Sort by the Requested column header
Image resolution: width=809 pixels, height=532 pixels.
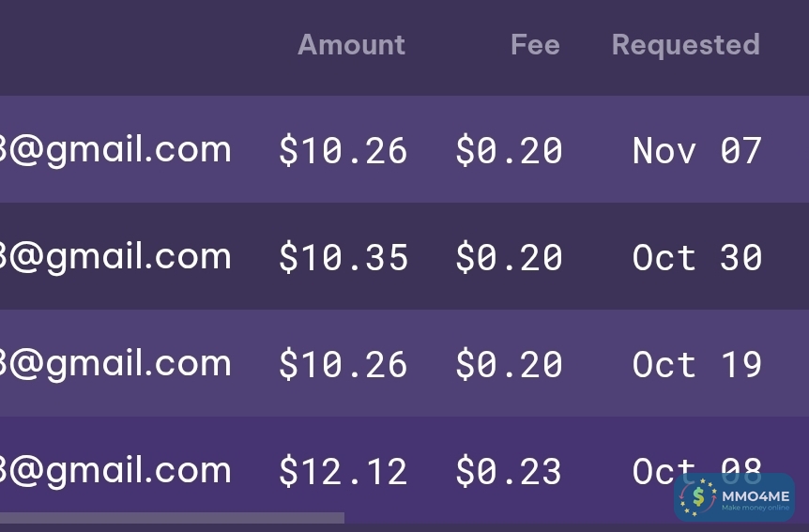coord(685,45)
